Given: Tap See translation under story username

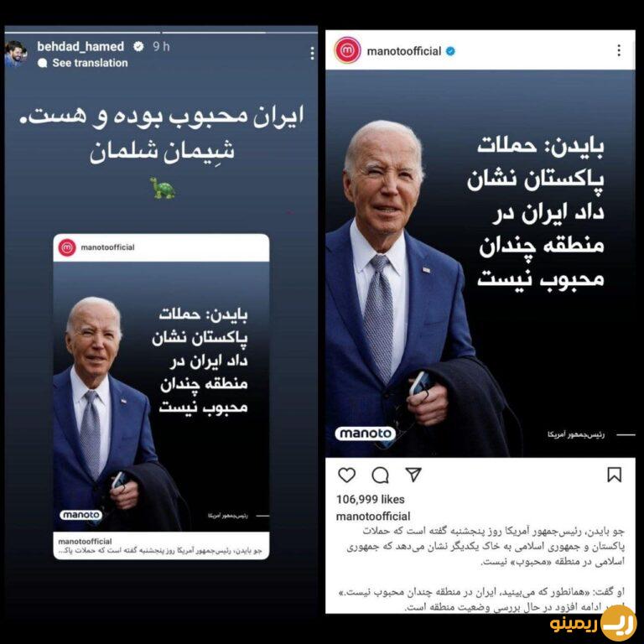Looking at the screenshot, I should click(x=90, y=63).
